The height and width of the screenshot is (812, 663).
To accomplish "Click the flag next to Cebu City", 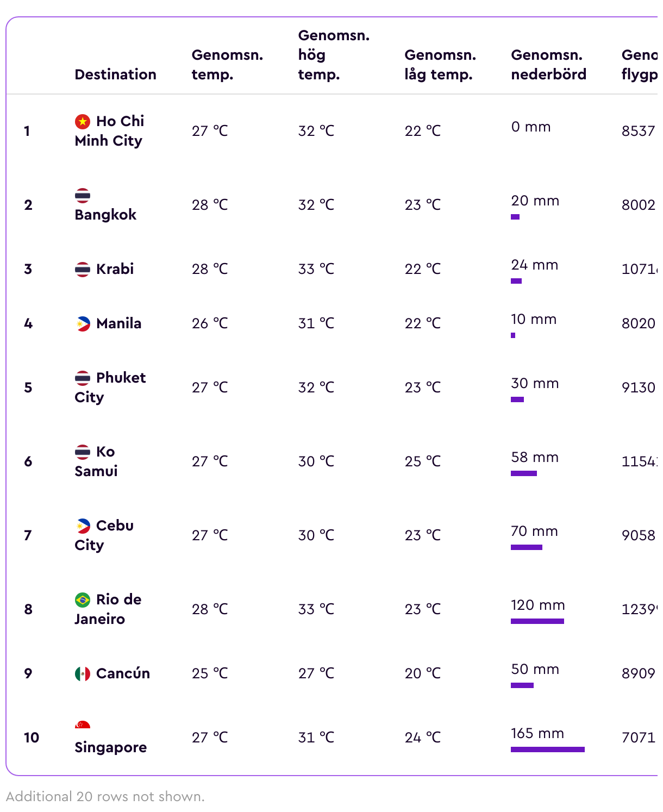I will pyautogui.click(x=82, y=526).
